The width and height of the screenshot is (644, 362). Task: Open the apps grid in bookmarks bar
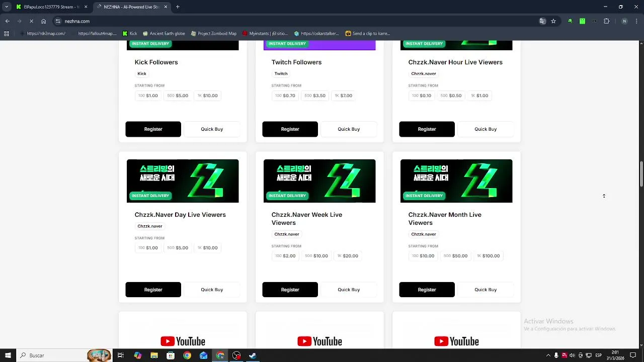7,34
